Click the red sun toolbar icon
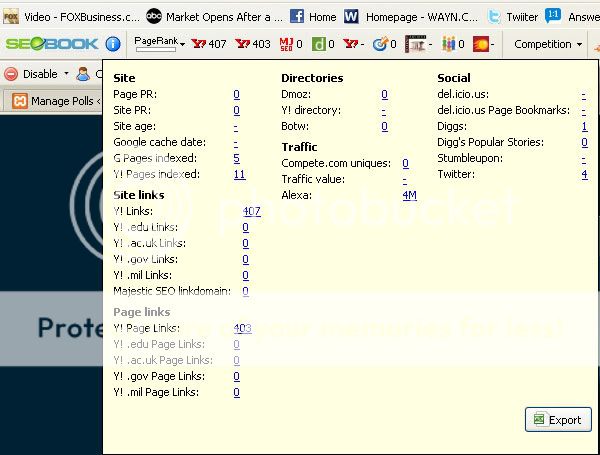 tap(481, 44)
